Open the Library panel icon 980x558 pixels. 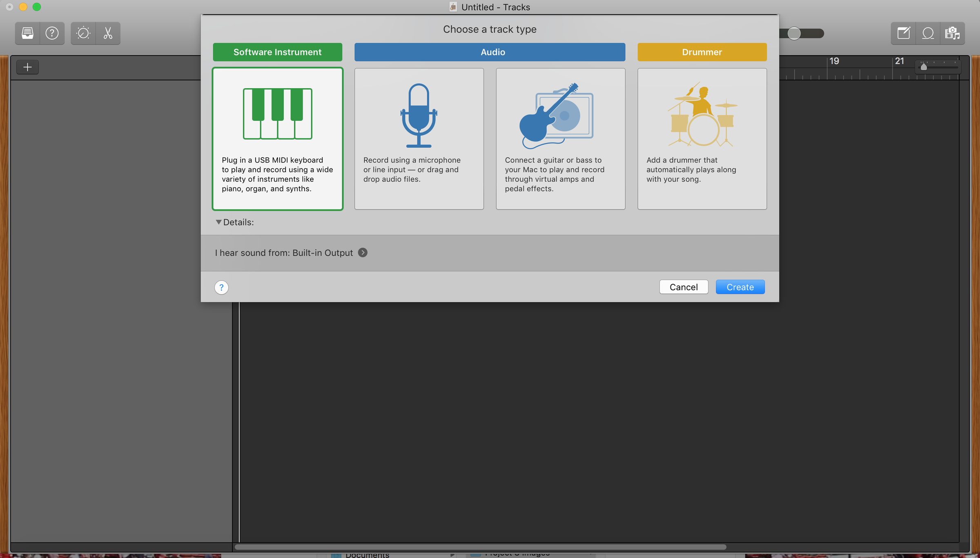coord(28,33)
